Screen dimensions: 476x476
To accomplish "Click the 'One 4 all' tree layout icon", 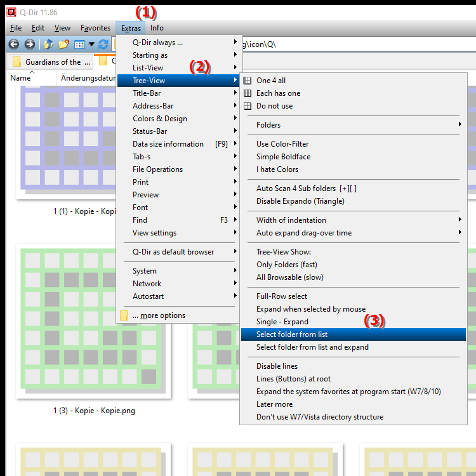I will point(248,81).
